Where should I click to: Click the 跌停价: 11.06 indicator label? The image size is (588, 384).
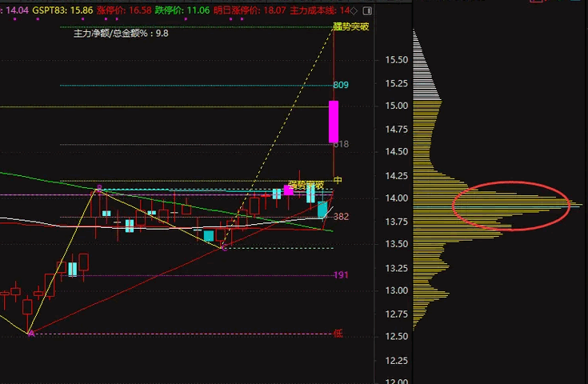click(182, 10)
